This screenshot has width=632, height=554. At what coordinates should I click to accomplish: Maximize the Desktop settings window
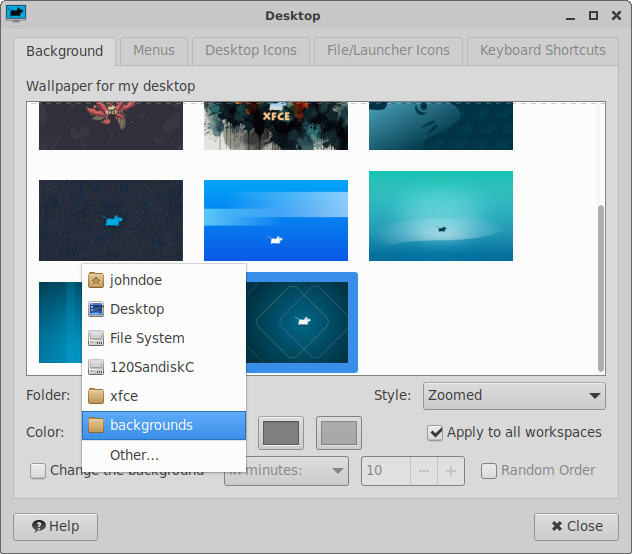(593, 16)
